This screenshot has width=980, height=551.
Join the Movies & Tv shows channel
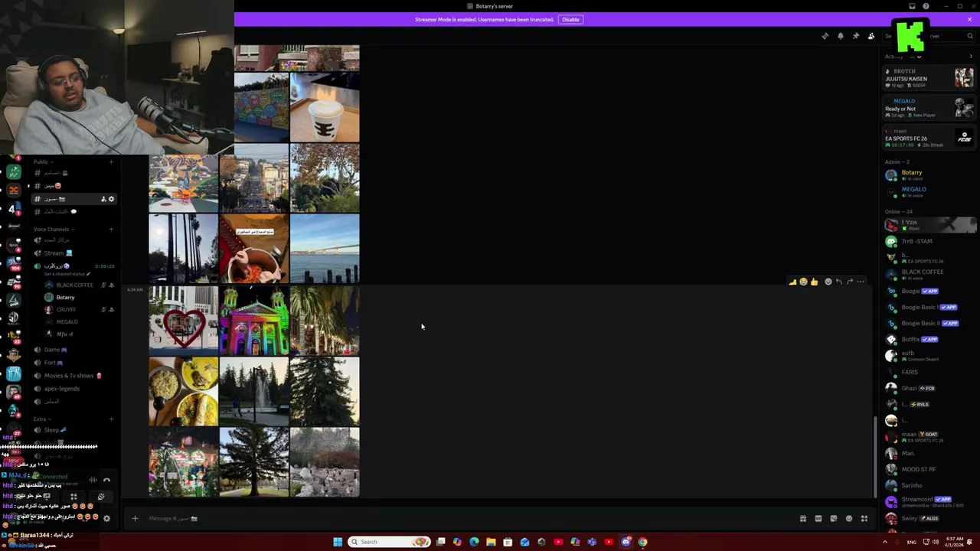(x=73, y=375)
